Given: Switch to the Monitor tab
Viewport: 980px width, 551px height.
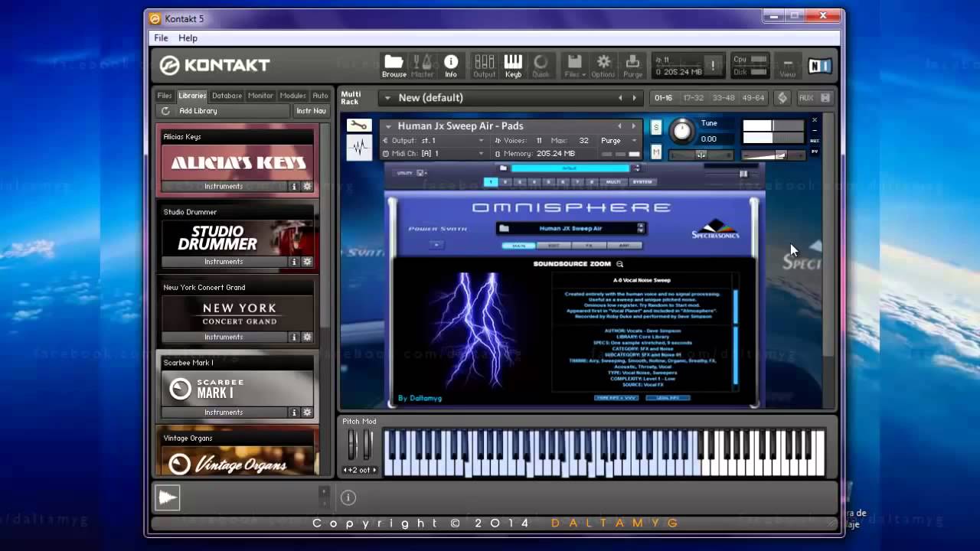Looking at the screenshot, I should point(260,96).
